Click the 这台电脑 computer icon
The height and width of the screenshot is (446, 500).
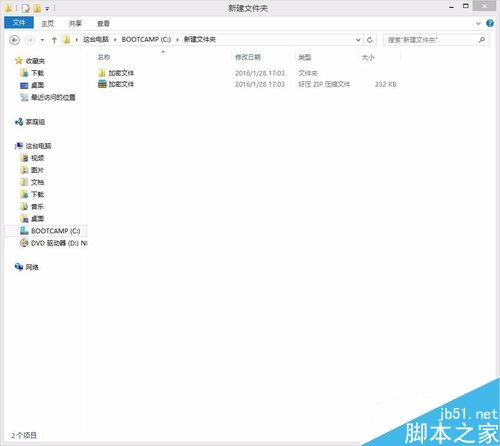click(x=19, y=146)
